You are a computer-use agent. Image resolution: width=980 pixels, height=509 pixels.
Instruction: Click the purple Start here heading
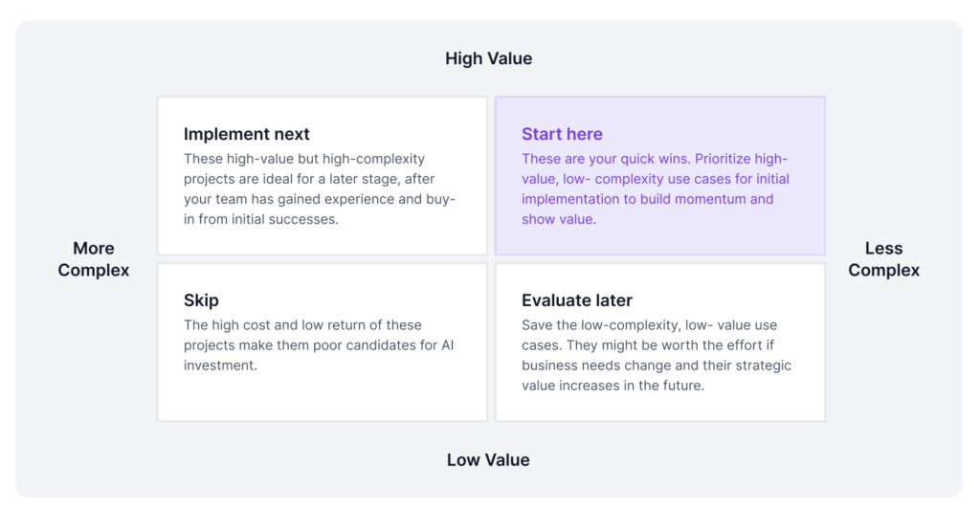(x=562, y=134)
